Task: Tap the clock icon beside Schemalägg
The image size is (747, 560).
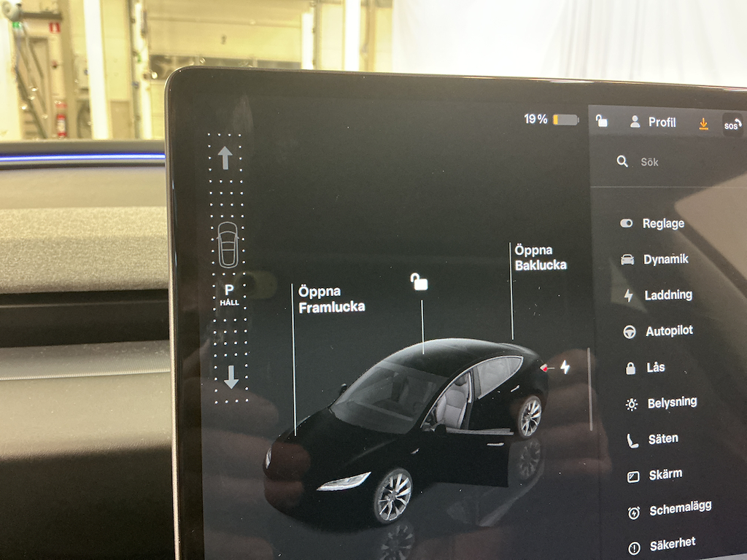Action: (634, 513)
